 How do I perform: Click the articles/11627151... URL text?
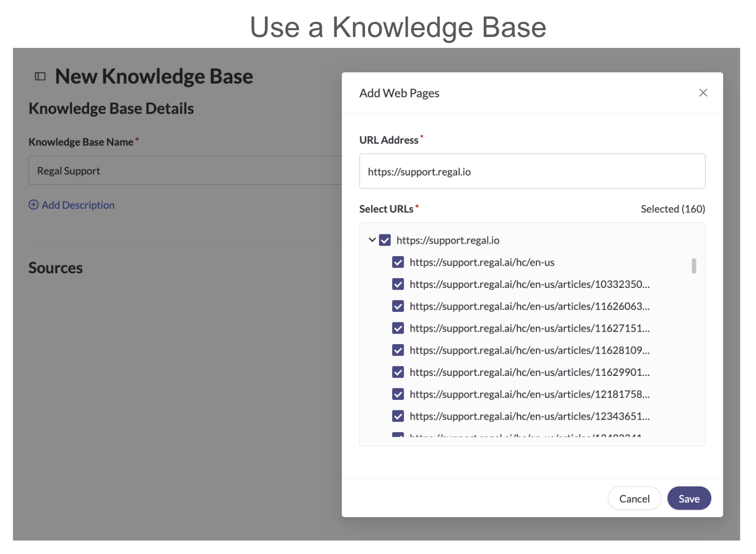530,329
